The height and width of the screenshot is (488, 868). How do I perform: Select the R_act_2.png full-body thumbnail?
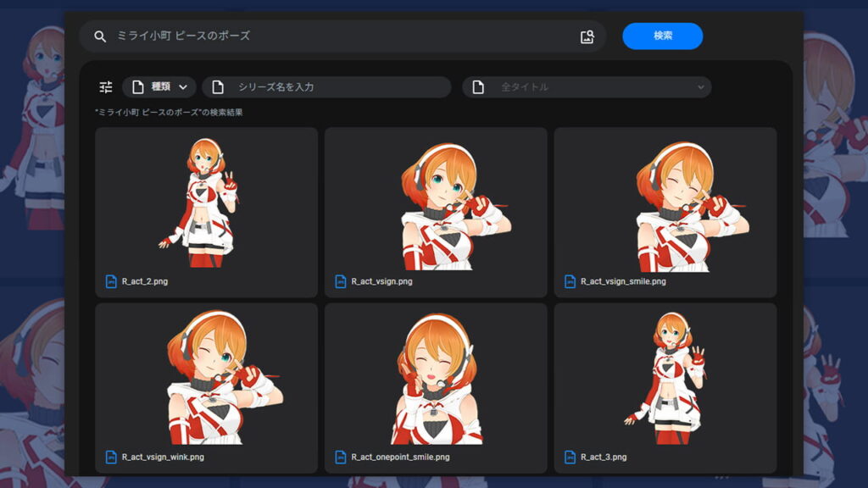click(x=206, y=202)
